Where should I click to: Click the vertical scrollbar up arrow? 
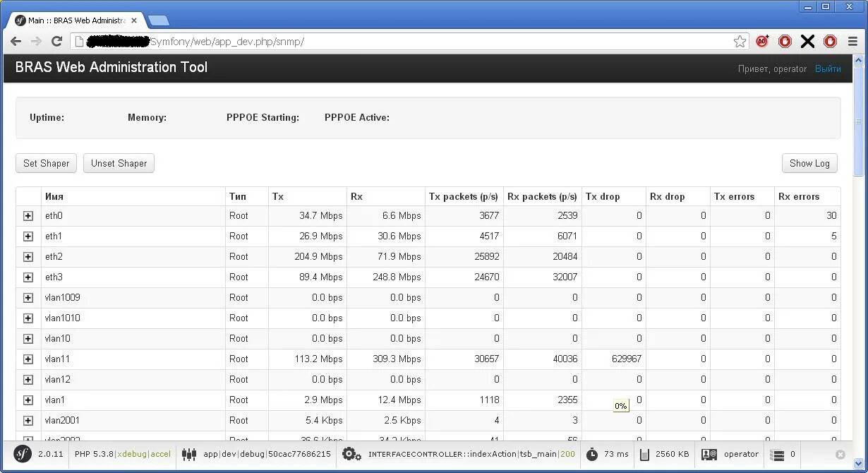pyautogui.click(x=858, y=60)
